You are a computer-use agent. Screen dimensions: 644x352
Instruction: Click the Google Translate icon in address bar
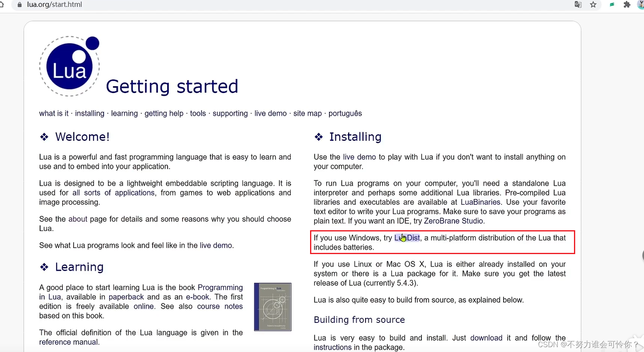tap(578, 4)
